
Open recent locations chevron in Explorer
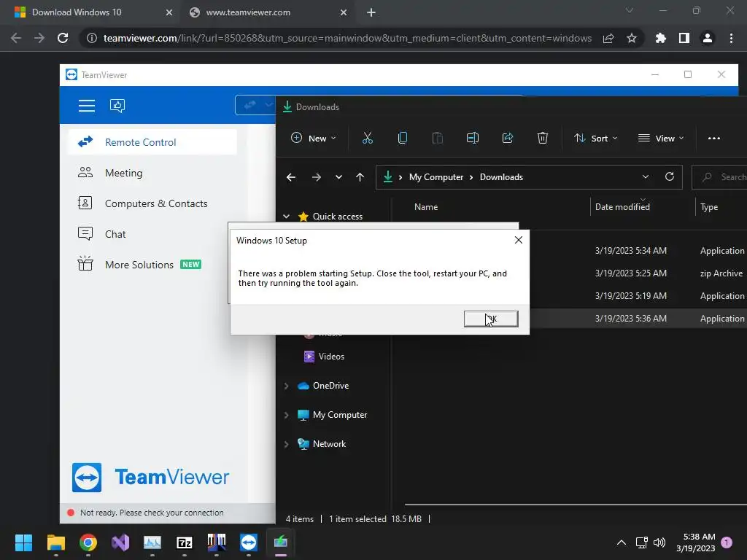[338, 177]
